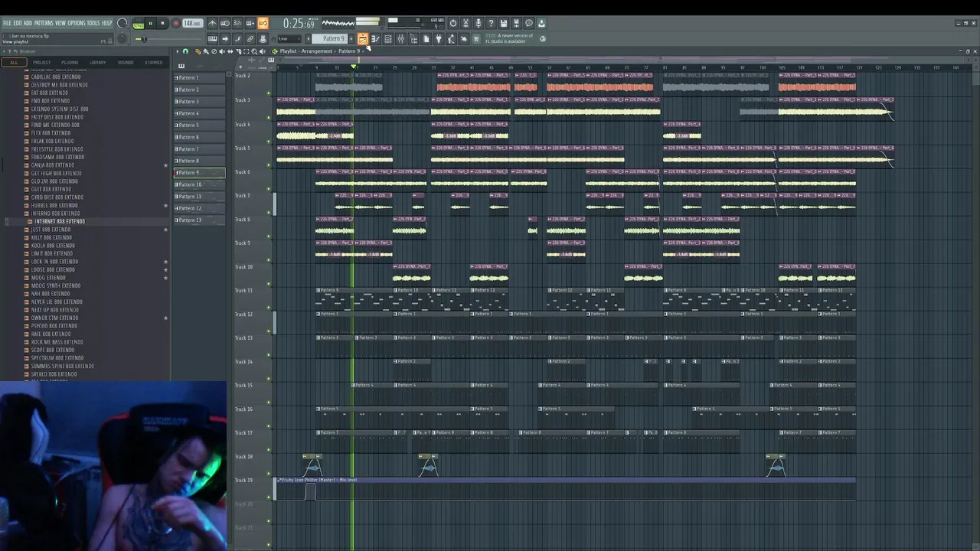The image size is (980, 551).
Task: Open the PATTERNS menu
Action: pos(44,23)
